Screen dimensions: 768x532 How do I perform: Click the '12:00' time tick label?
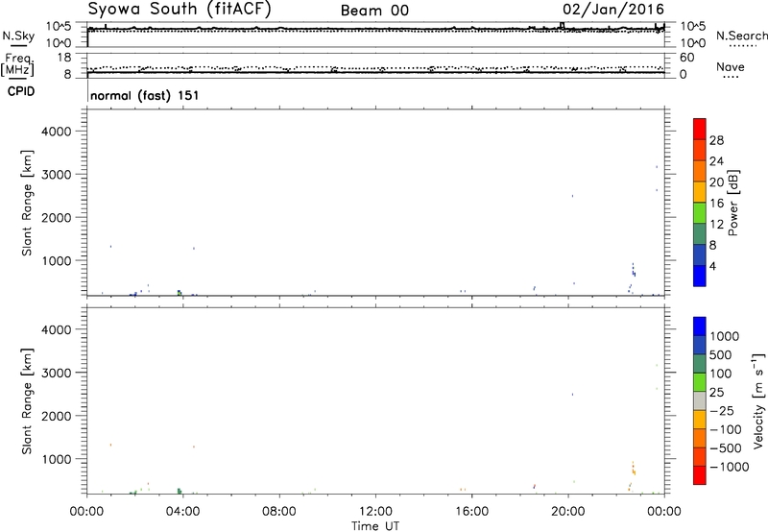(x=375, y=512)
